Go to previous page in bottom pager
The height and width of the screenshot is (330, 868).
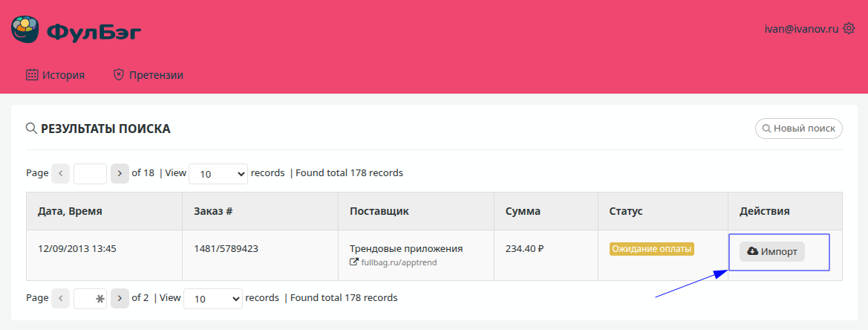[61, 299]
